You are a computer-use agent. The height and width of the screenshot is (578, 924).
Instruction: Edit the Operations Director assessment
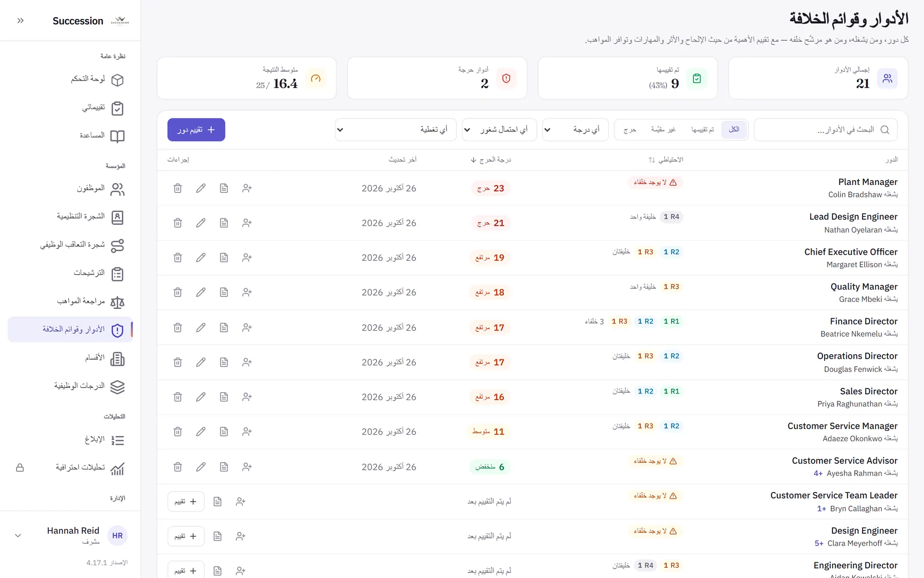pos(201,362)
